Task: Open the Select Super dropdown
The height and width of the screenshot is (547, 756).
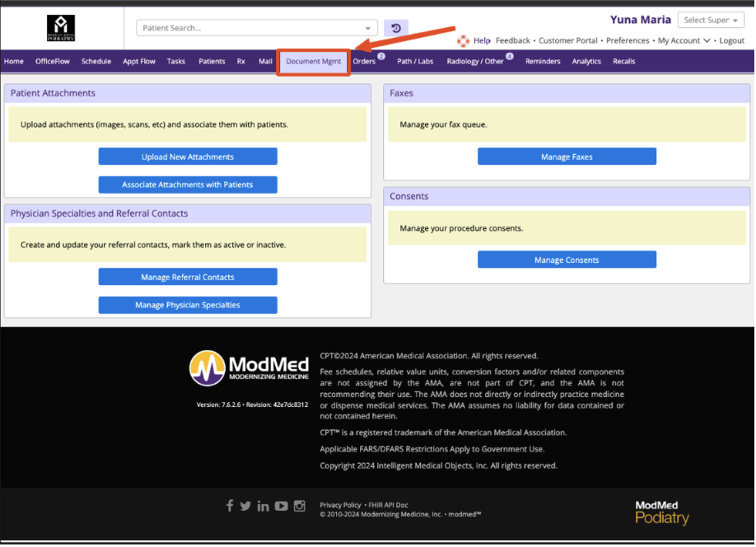Action: (711, 21)
